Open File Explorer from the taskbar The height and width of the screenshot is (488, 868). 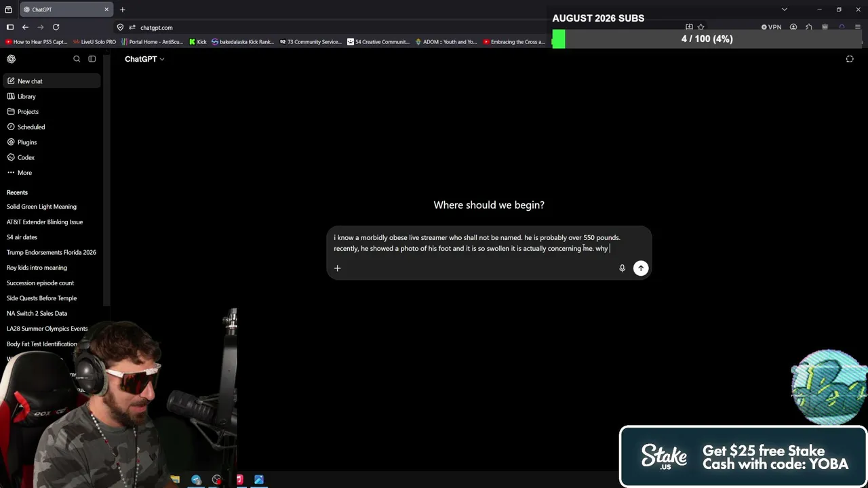pyautogui.click(x=175, y=480)
